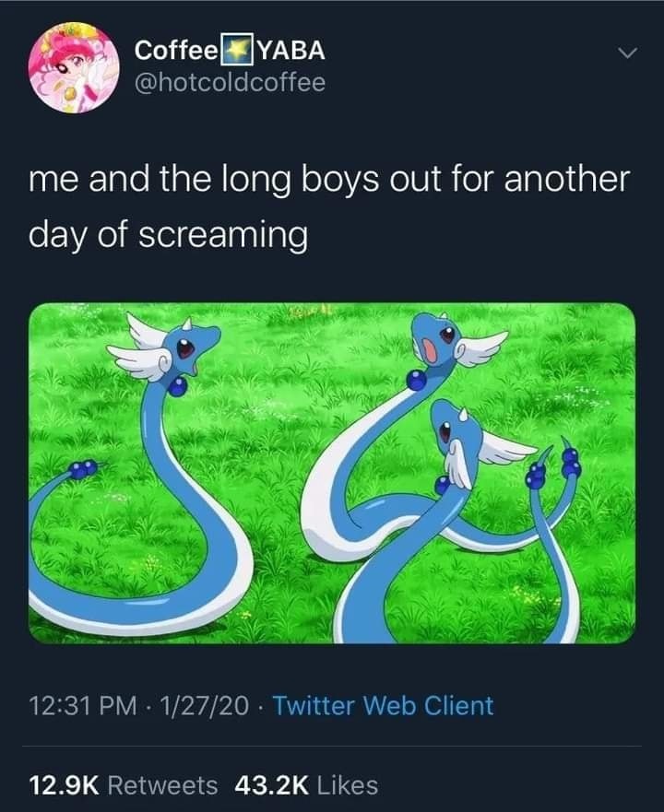Viewport: 664px width, 812px height.
Task: Click the star emoji in the name
Action: pos(237,50)
